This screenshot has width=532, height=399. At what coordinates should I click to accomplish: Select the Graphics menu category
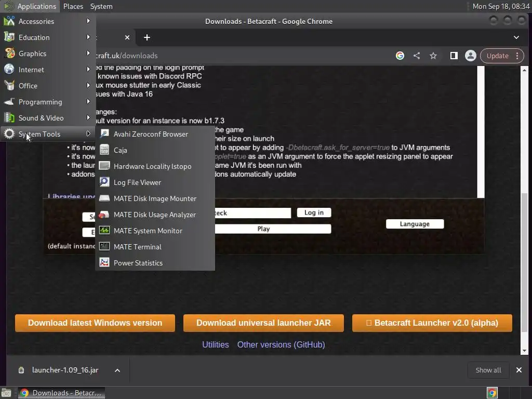pos(48,54)
